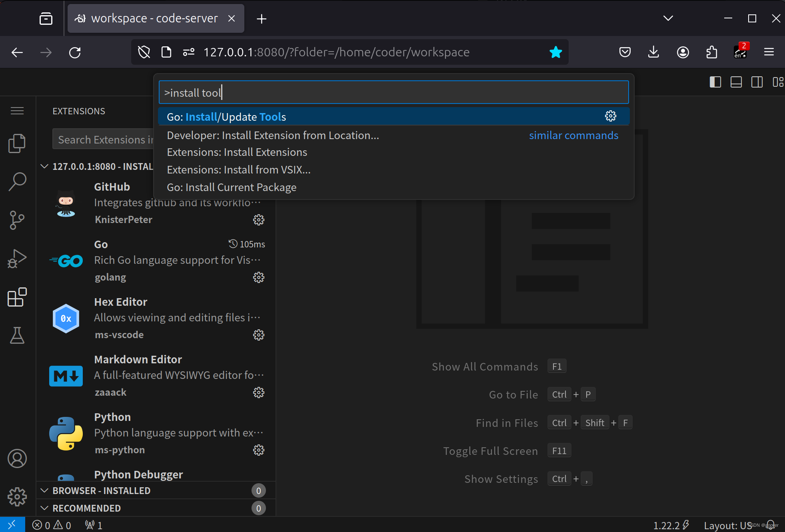Open a new browser tab
This screenshot has width=785, height=532.
[262, 18]
